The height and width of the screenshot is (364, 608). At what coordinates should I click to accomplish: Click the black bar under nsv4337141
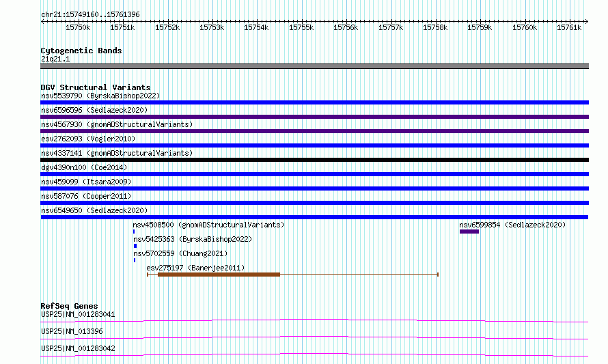point(314,160)
